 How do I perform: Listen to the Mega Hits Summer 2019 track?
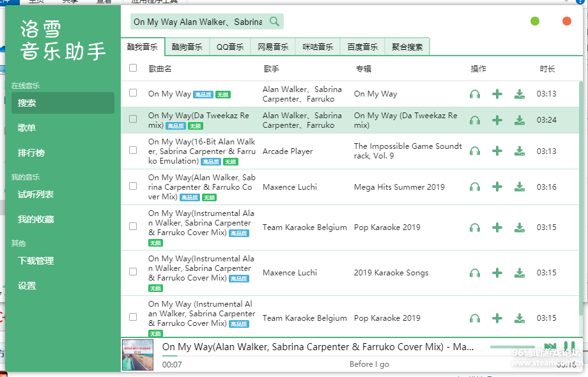[474, 187]
